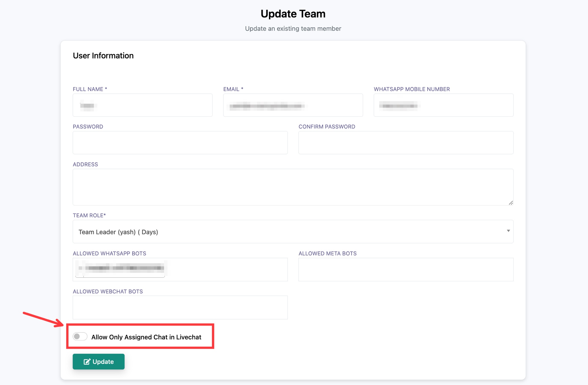Click the 'CONFIRM PASSWORD' label
The width and height of the screenshot is (588, 385).
tap(327, 127)
